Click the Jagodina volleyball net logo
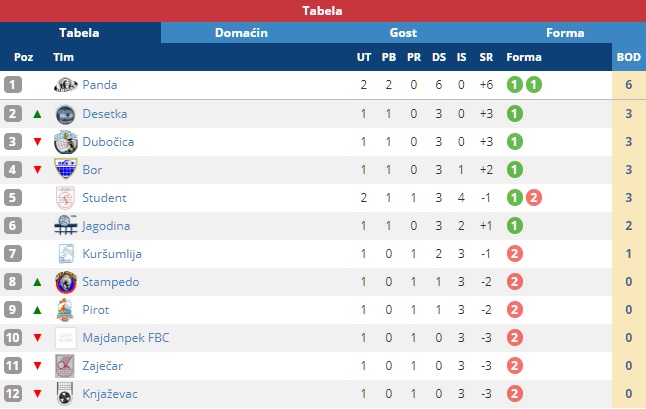Image resolution: width=646 pixels, height=409 pixels. 66,225
